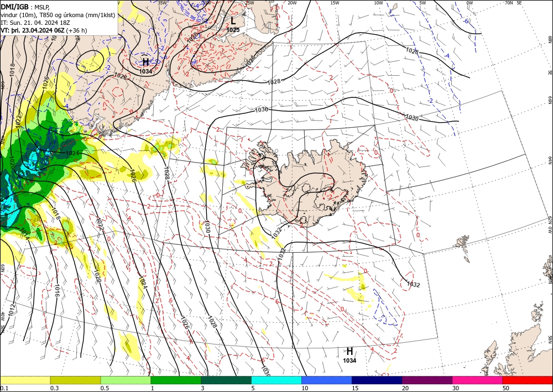This screenshot has width=553, height=392.
Task: Click the 'DMI/IGB : MSLP,' title text
Action: (x=25, y=7)
